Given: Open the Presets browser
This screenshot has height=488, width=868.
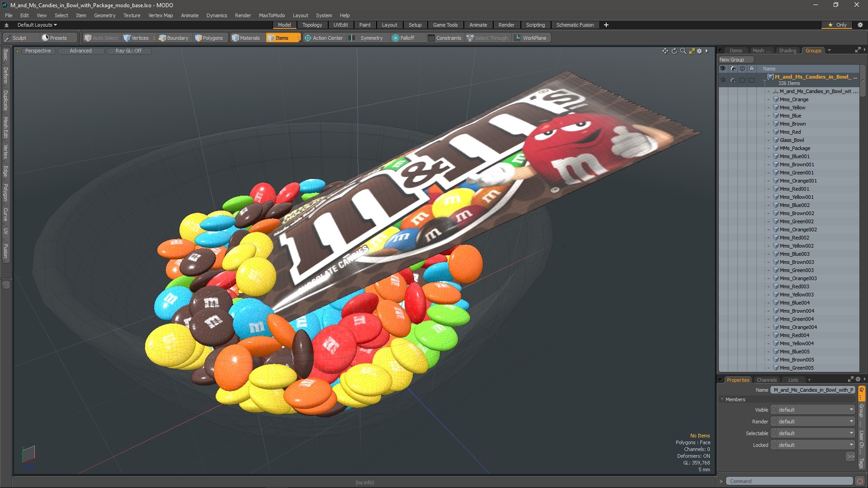Looking at the screenshot, I should point(55,38).
